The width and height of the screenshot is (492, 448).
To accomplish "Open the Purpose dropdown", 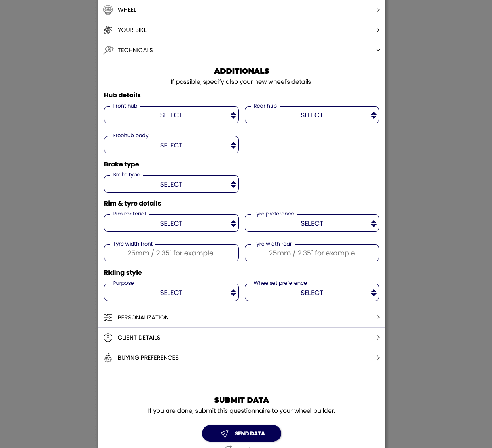I will coord(171,292).
